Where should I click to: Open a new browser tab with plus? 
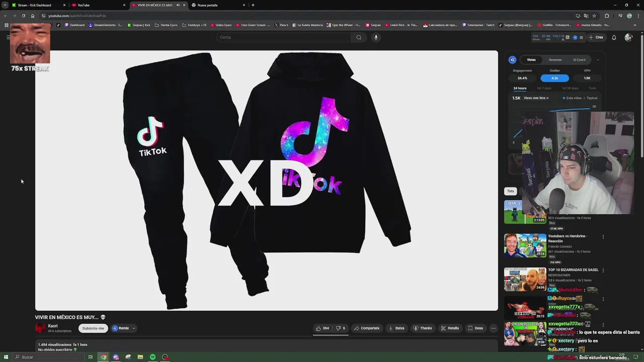click(253, 5)
